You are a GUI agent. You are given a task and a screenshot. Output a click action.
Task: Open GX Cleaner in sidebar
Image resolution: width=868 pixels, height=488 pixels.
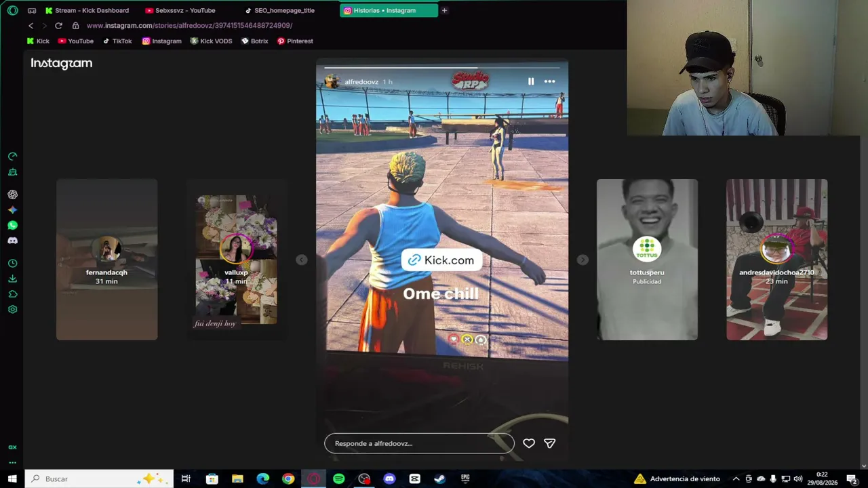pyautogui.click(x=12, y=172)
